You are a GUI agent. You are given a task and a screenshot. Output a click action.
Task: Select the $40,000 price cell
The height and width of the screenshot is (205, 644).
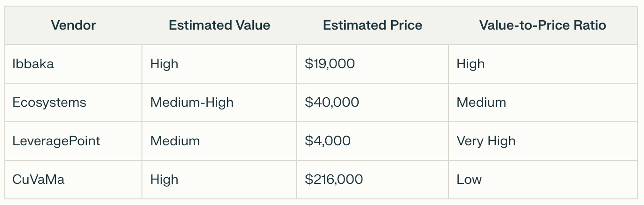[373, 102]
